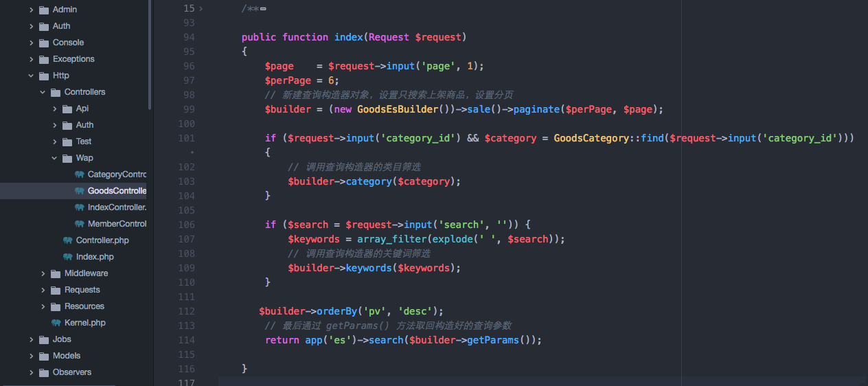Expand the Exceptions folder chevron
This screenshot has width=868, height=386.
pos(31,59)
